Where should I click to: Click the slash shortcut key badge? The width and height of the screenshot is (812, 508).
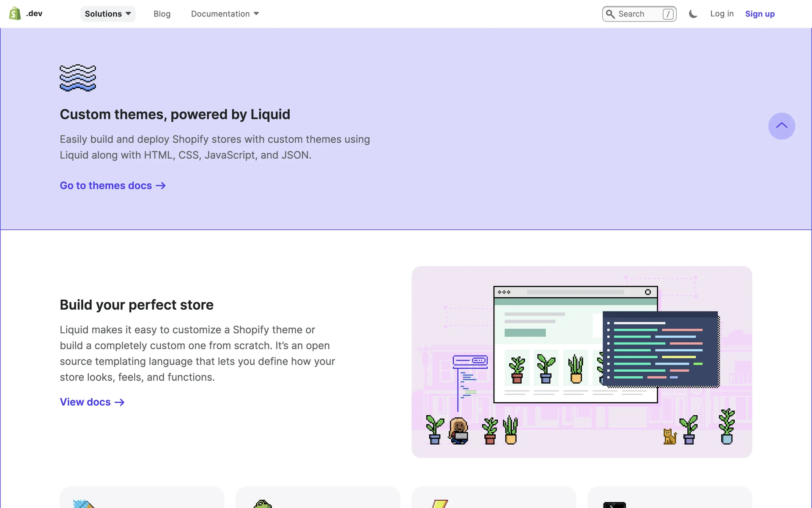[668, 14]
